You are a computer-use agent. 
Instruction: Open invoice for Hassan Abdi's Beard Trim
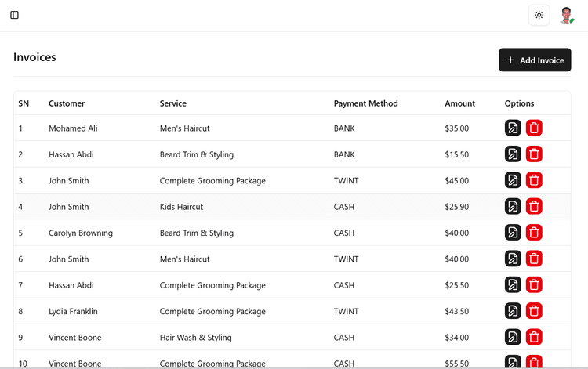[513, 154]
